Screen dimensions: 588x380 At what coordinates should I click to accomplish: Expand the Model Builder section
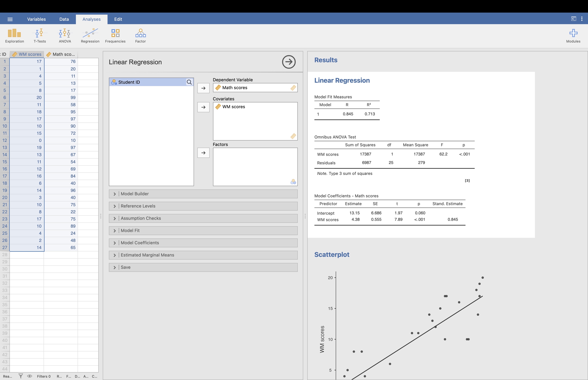point(203,194)
